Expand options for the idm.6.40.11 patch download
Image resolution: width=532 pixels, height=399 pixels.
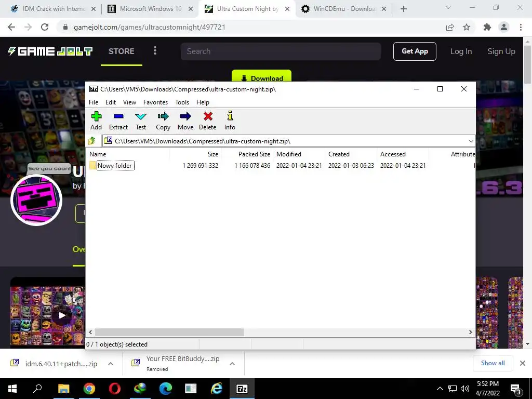111,364
